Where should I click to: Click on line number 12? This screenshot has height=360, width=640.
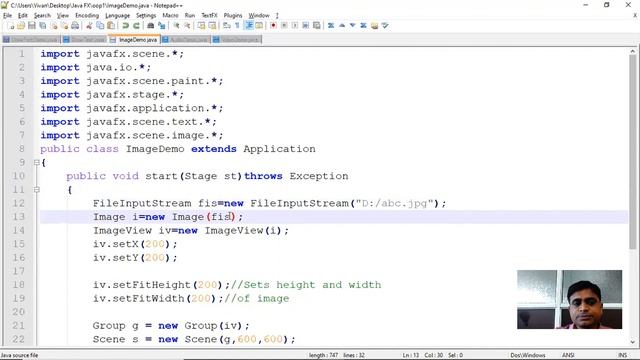tap(18, 203)
